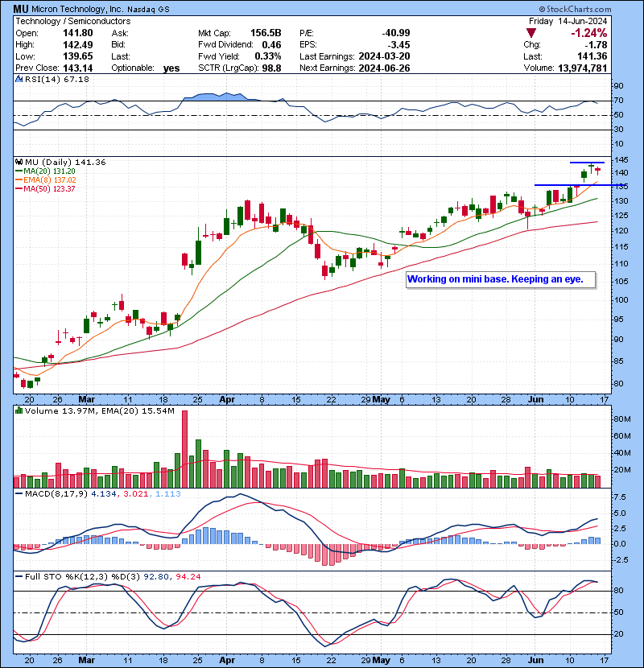Click the High value 142.49
The image size is (644, 668).
[x=77, y=45]
